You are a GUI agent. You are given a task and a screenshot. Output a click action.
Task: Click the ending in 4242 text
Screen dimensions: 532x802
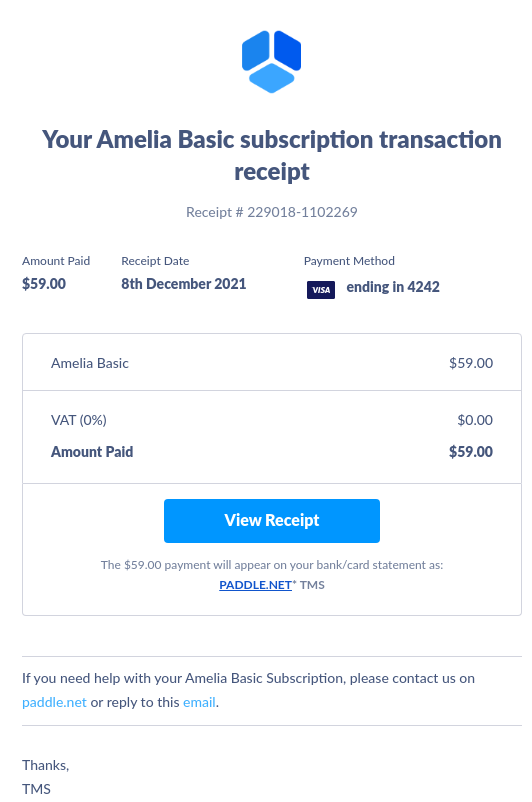(x=393, y=287)
